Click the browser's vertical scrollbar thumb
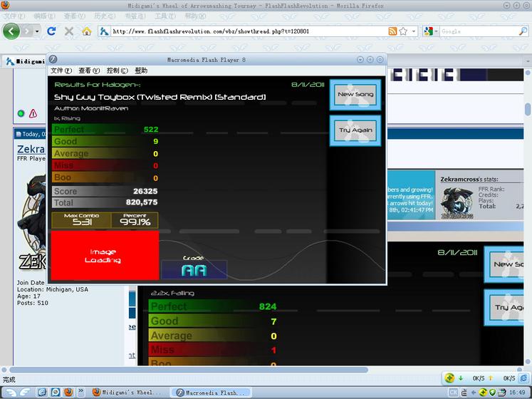This screenshot has width=532, height=399. point(528,109)
